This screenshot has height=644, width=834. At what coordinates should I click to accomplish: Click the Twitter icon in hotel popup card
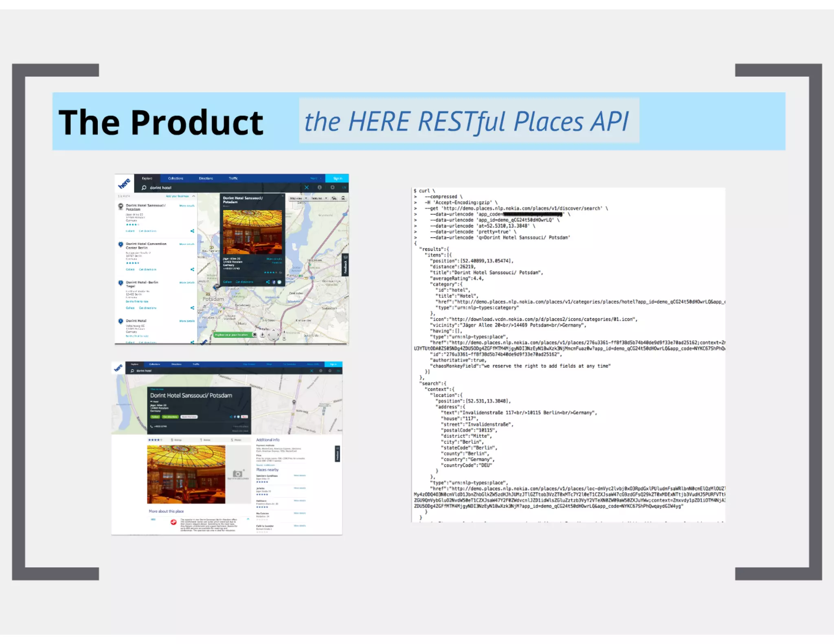tap(279, 282)
